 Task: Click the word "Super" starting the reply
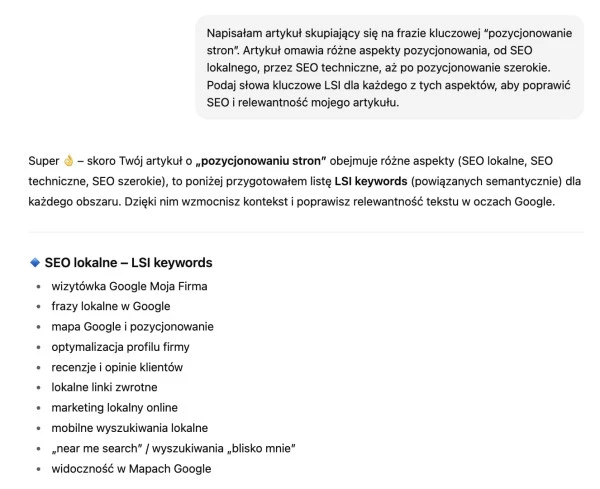44,161
